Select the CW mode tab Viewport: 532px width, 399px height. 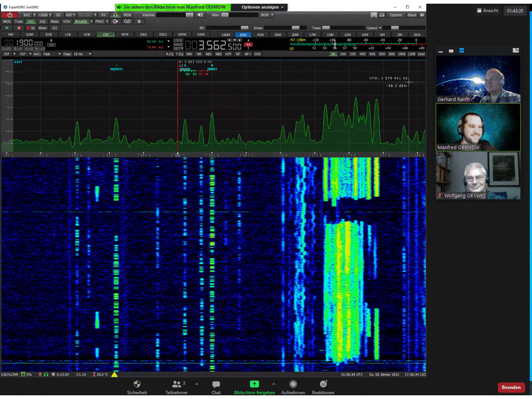(x=106, y=35)
